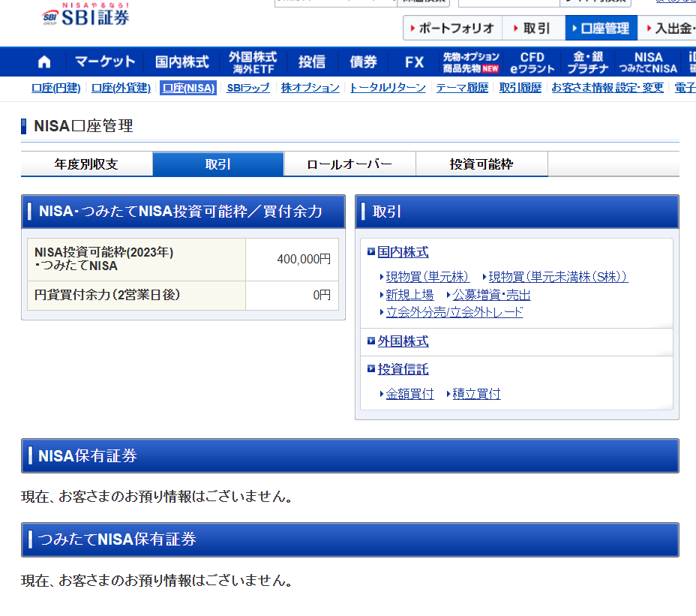This screenshot has width=696, height=616.
Task: Open 取引履歴 link
Action: pyautogui.click(x=520, y=88)
